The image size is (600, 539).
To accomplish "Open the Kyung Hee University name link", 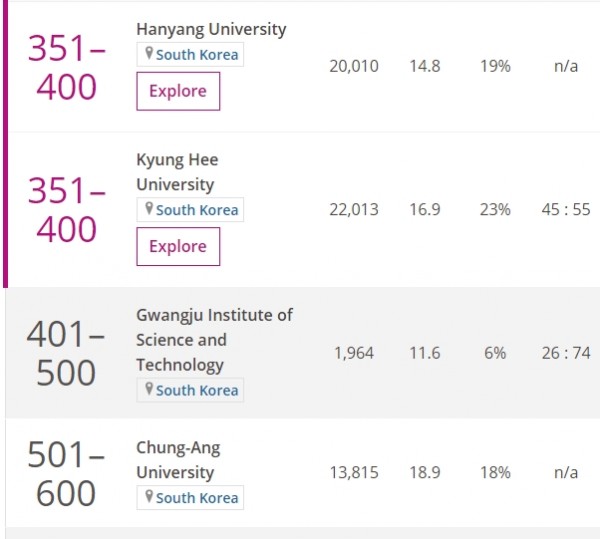I will (177, 172).
